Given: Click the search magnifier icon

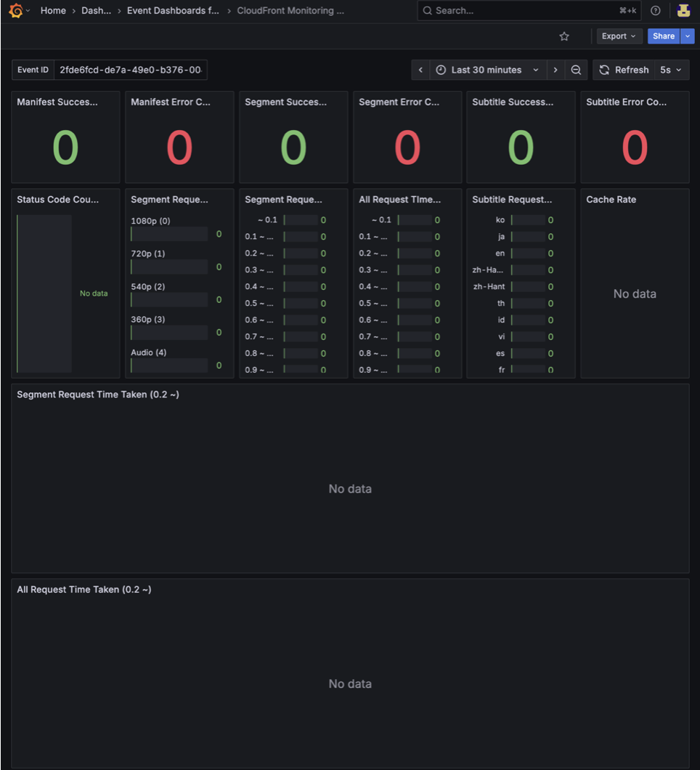Looking at the screenshot, I should coord(428,10).
